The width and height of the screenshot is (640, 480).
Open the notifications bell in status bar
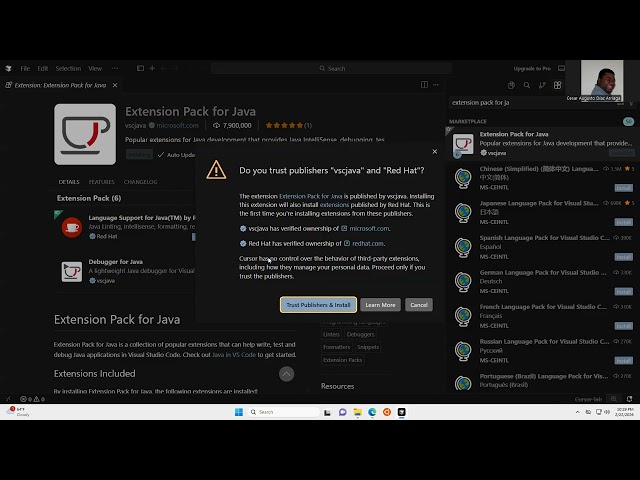[x=629, y=399]
